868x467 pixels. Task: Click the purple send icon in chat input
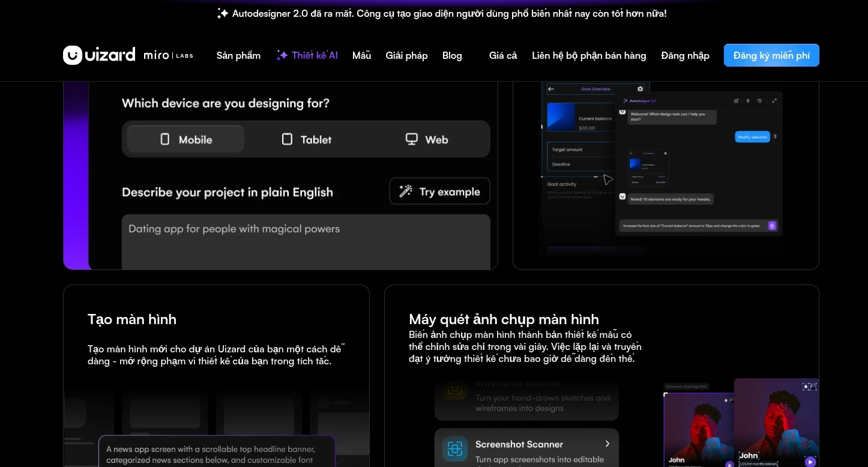[x=772, y=226]
